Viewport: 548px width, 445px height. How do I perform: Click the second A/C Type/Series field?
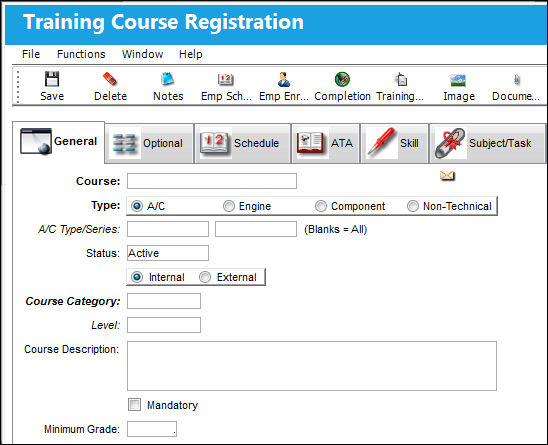point(256,229)
